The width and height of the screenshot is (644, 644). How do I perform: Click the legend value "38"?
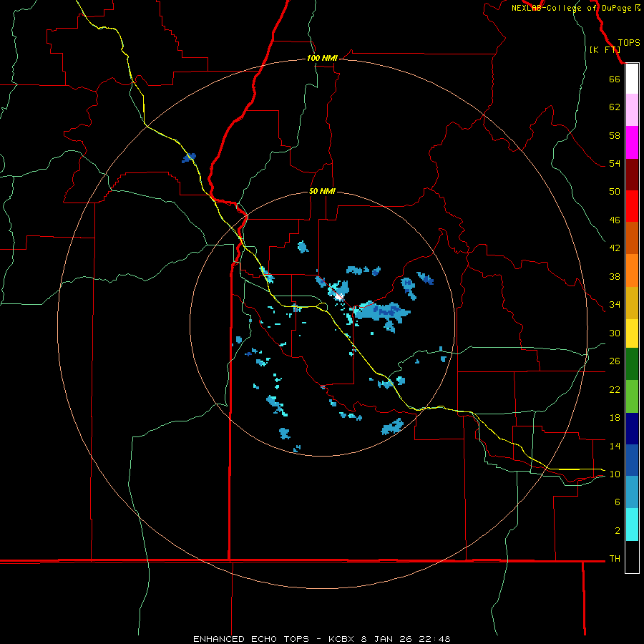[x=615, y=277]
